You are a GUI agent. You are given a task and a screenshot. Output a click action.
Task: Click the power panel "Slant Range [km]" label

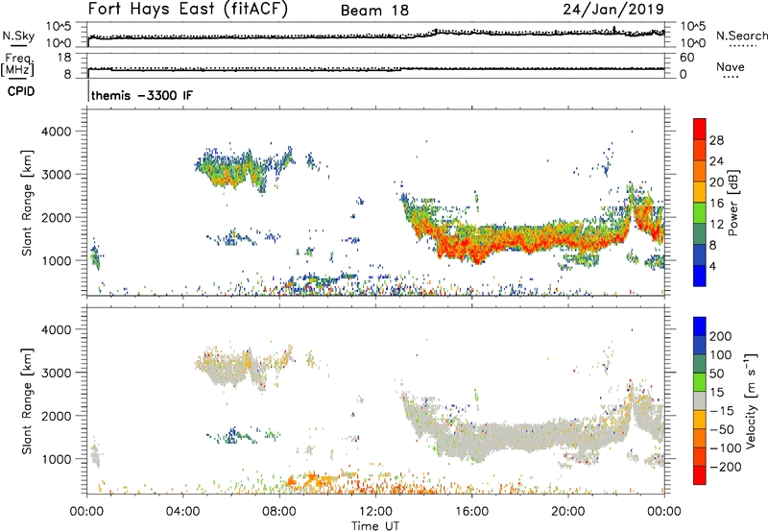[27, 203]
